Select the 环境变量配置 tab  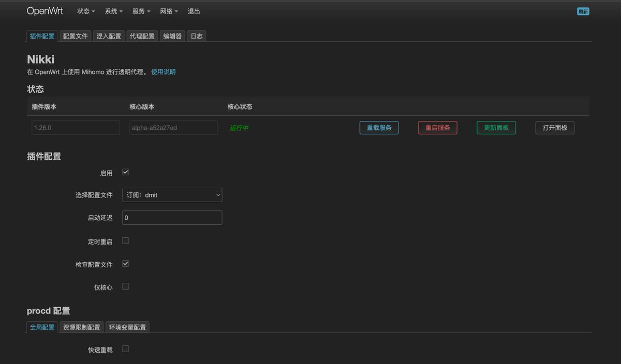pos(127,327)
